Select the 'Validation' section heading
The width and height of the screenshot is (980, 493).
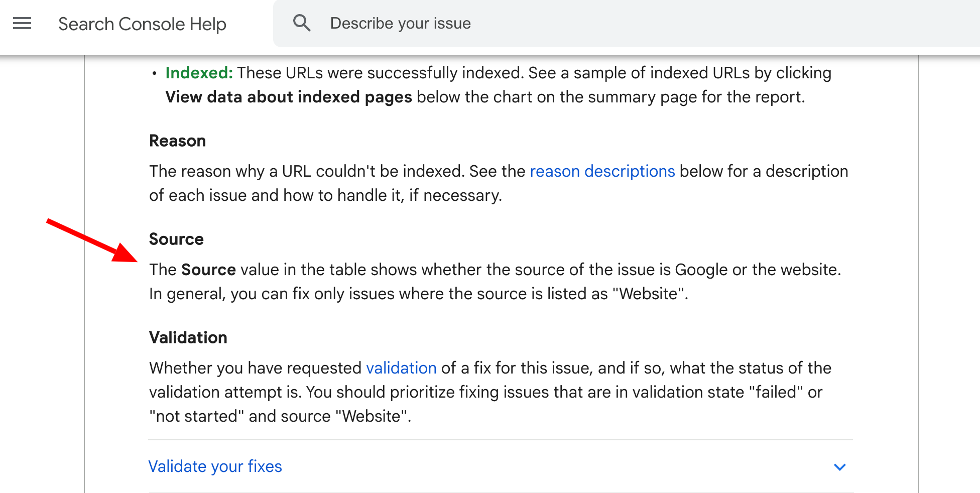tap(188, 337)
